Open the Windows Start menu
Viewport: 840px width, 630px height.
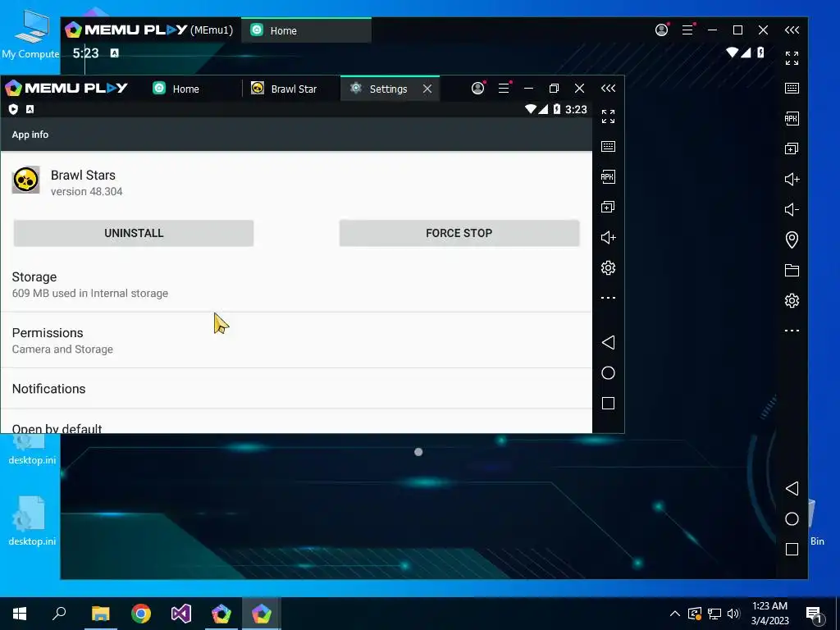point(20,614)
